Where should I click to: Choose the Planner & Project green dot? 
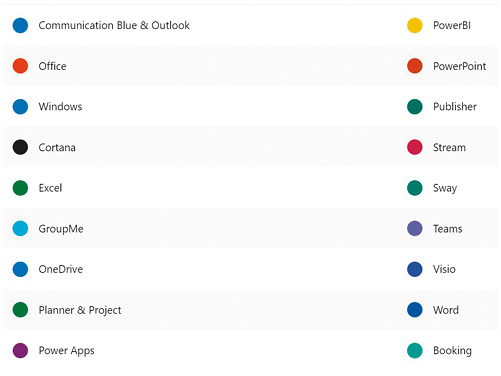point(20,310)
